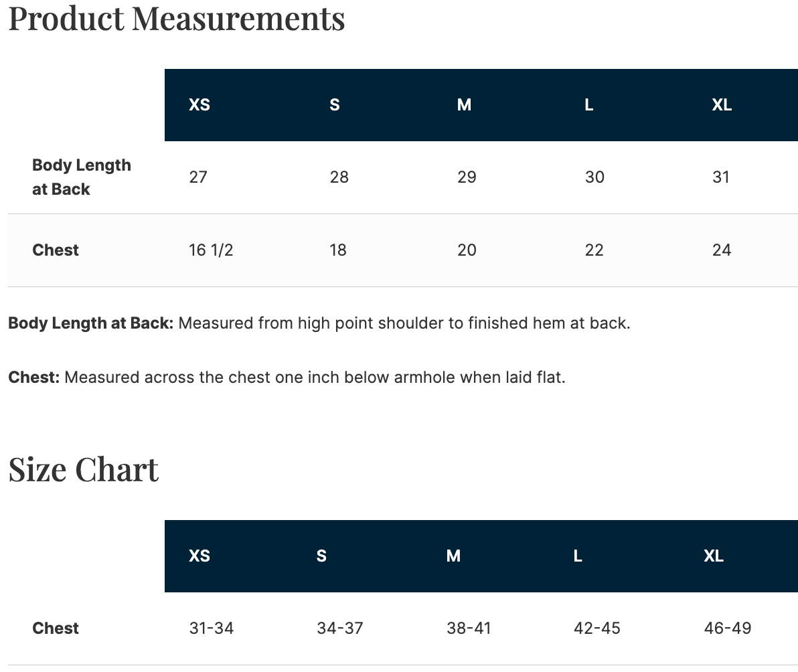The height and width of the screenshot is (672, 798).
Task: Select the XS column header in Product Measurements
Action: 199,105
